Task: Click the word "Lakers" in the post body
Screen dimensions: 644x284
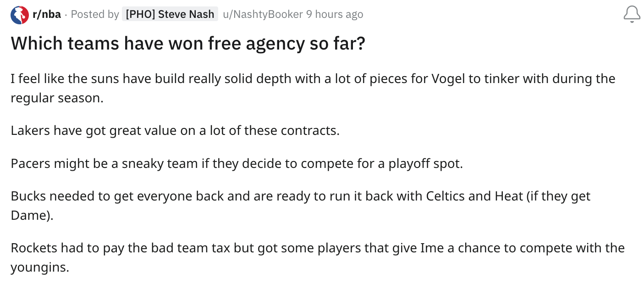Action: (x=30, y=131)
